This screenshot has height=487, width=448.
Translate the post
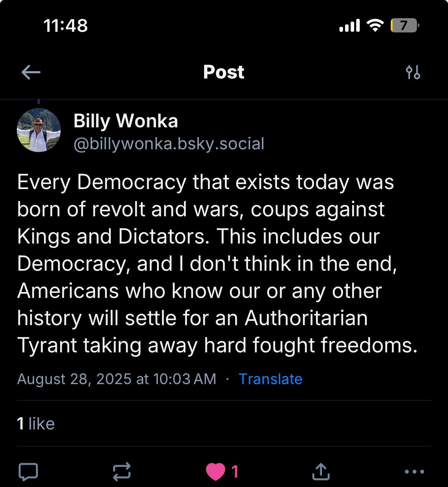(270, 379)
